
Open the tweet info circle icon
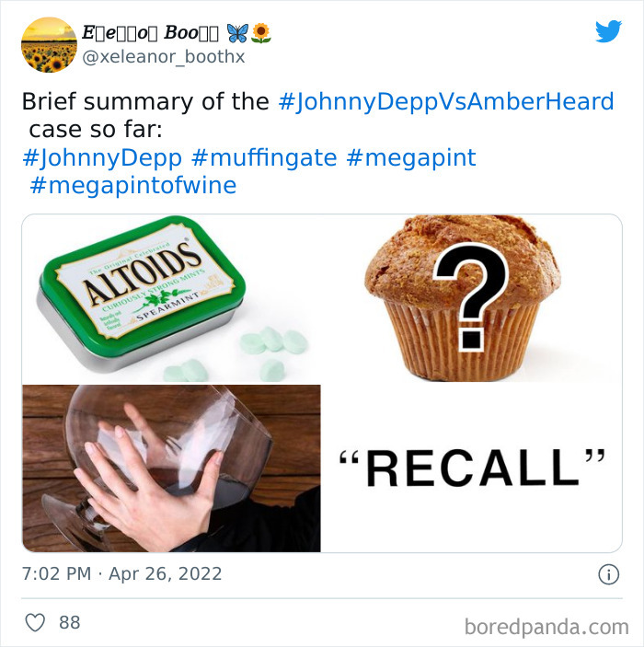tap(608, 574)
